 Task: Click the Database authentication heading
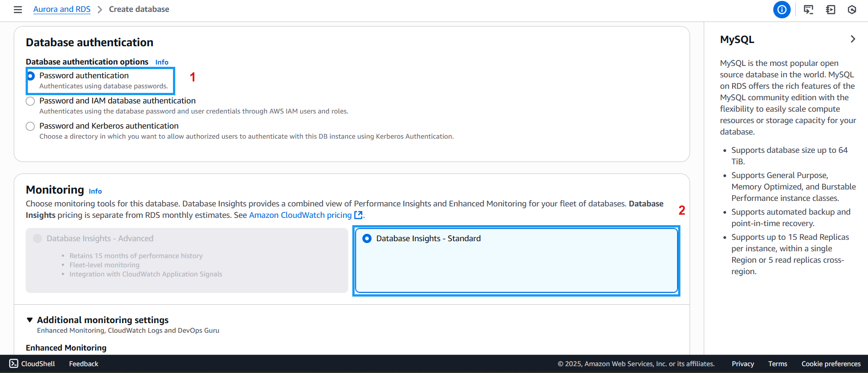[x=90, y=43]
